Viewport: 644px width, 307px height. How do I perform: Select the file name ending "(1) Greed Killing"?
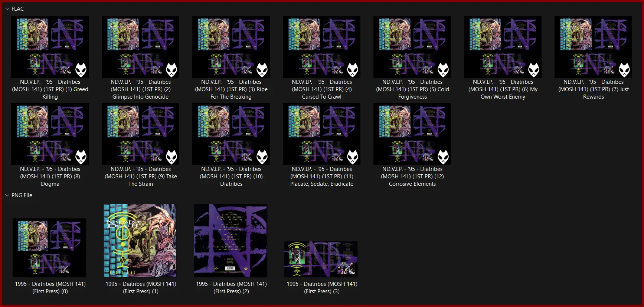coord(50,89)
